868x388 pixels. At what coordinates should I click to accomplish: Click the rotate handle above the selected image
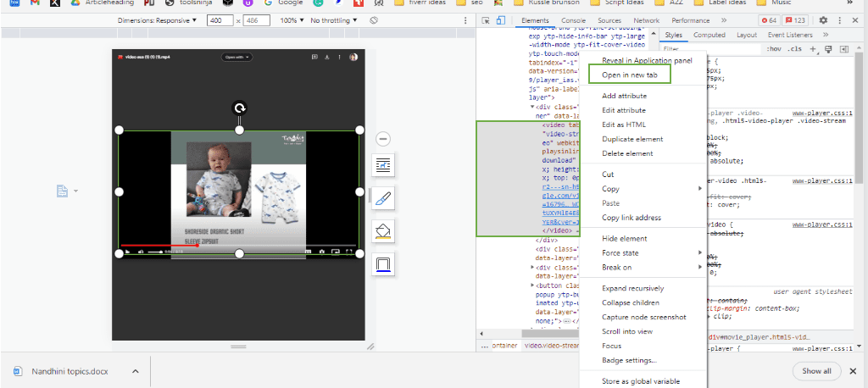point(239,108)
